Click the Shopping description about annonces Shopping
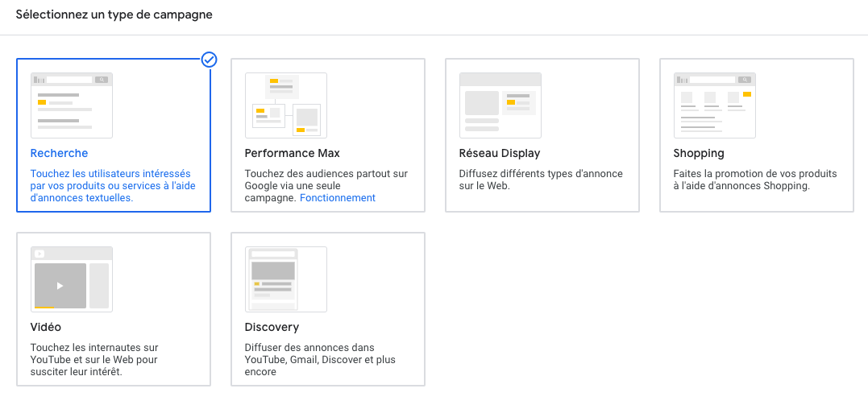This screenshot has width=868, height=405. click(754, 180)
